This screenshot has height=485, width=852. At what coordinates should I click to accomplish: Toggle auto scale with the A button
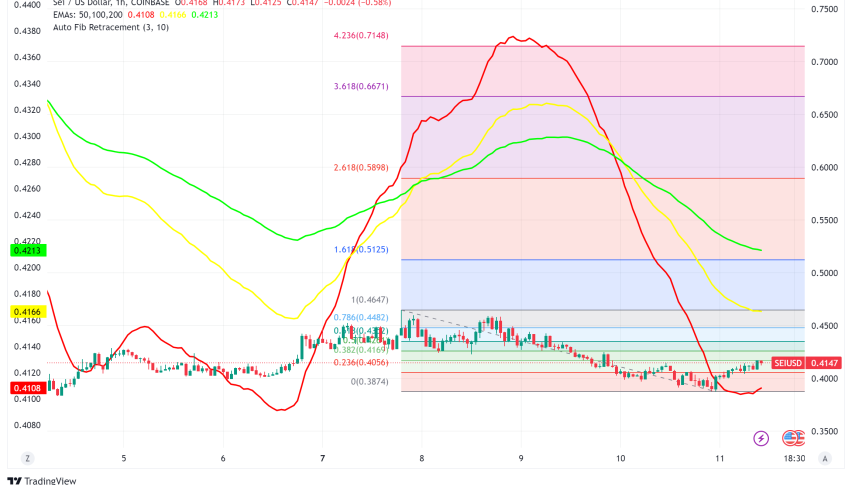(x=825, y=458)
